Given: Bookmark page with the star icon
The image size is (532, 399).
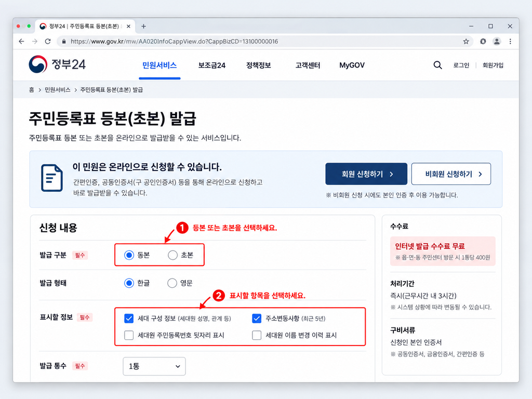Looking at the screenshot, I should (x=466, y=42).
